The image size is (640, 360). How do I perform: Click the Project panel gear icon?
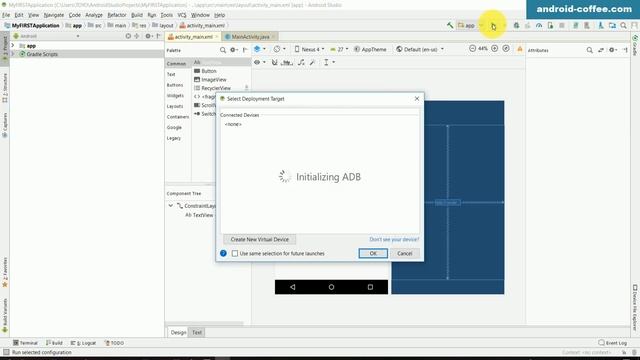click(148, 36)
